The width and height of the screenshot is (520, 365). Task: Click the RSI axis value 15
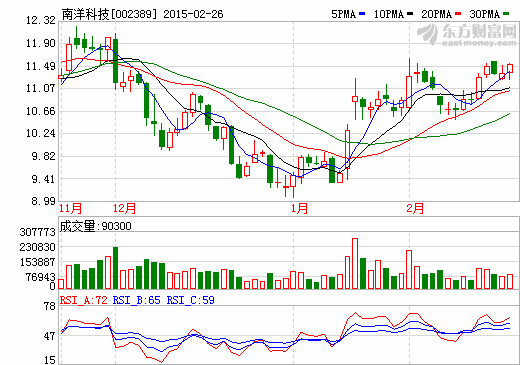[x=50, y=360]
